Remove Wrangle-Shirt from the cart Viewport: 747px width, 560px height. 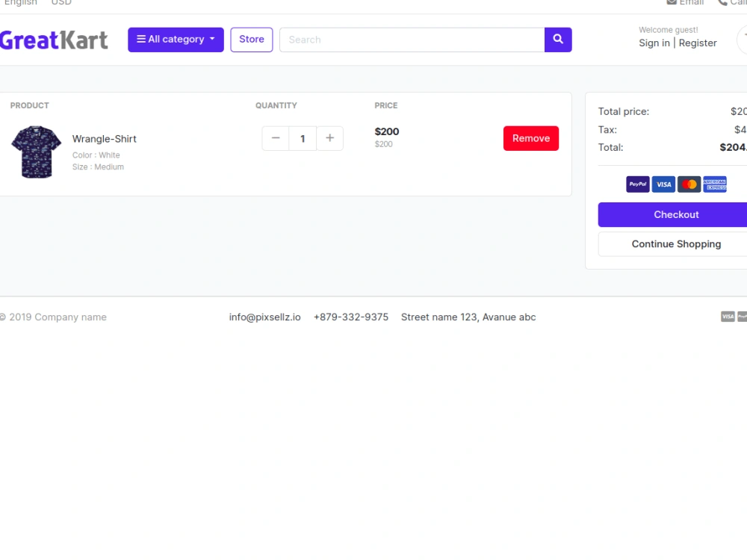531,138
